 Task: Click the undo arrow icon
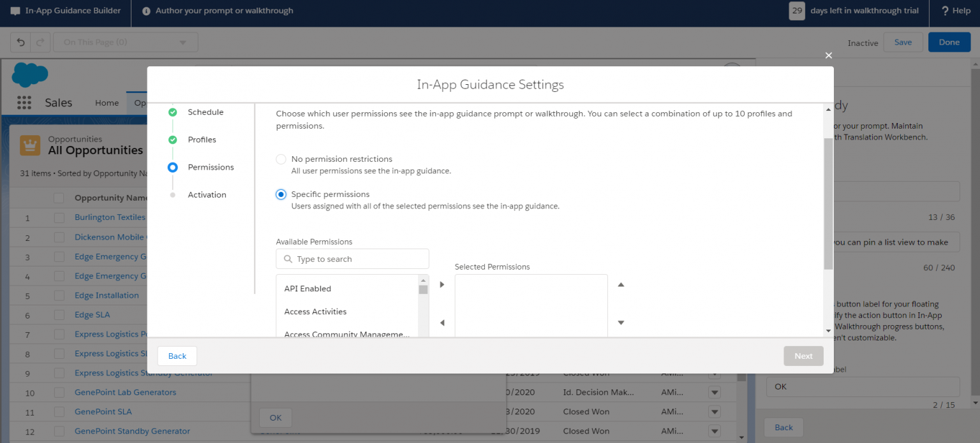(x=21, y=42)
